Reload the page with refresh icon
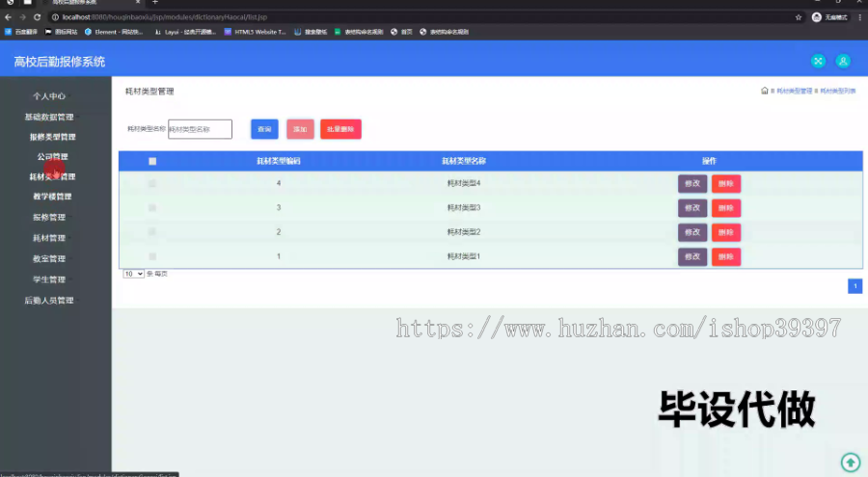The image size is (868, 477). (x=37, y=17)
